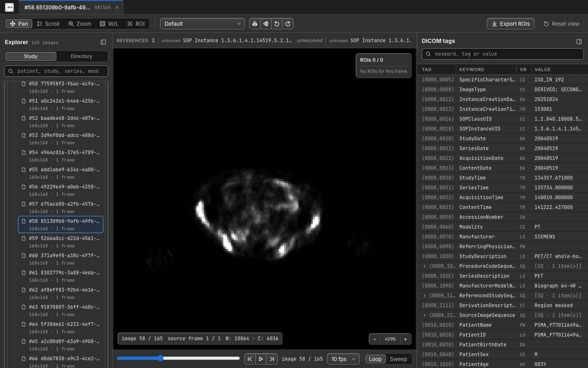Image resolution: width=588 pixels, height=368 pixels.
Task: Expand ProcedureCodeSequence tag row
Action: pyautogui.click(x=425, y=266)
